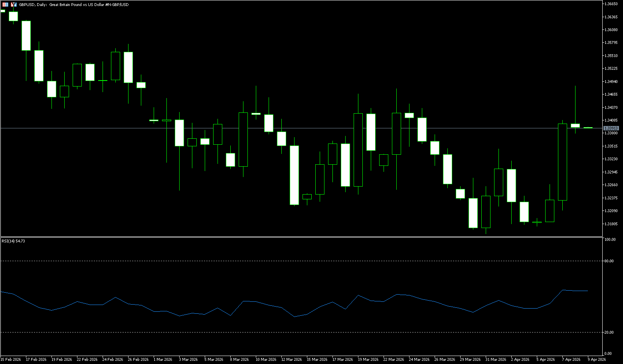The image size is (623, 364).
Task: Click the RSI 20.00 dashed level line
Action: [279, 332]
